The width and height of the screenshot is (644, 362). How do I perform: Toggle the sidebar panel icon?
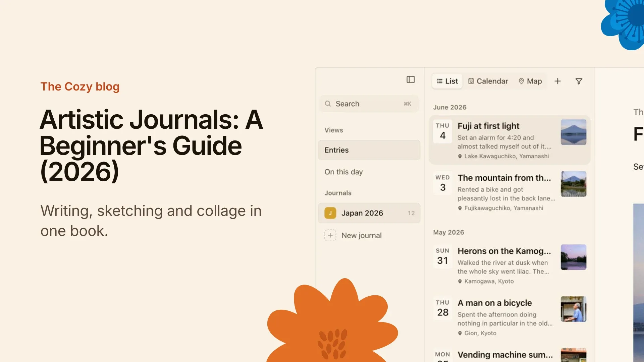click(411, 79)
